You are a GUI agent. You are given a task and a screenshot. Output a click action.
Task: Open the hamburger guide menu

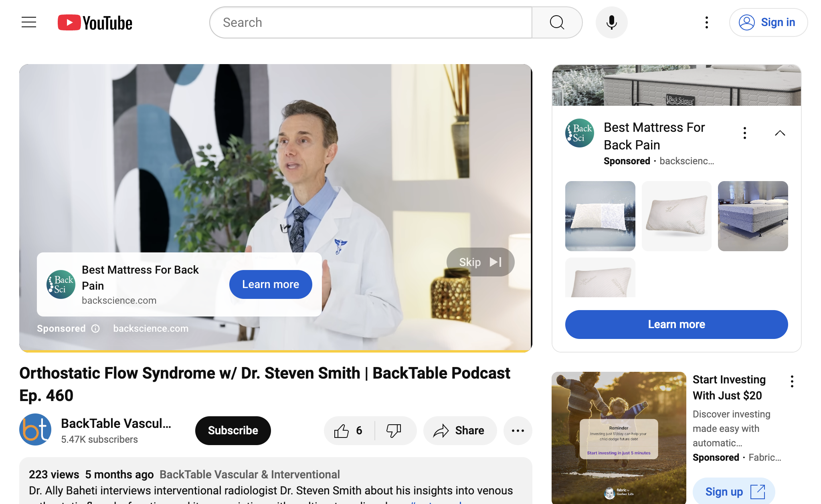click(29, 22)
